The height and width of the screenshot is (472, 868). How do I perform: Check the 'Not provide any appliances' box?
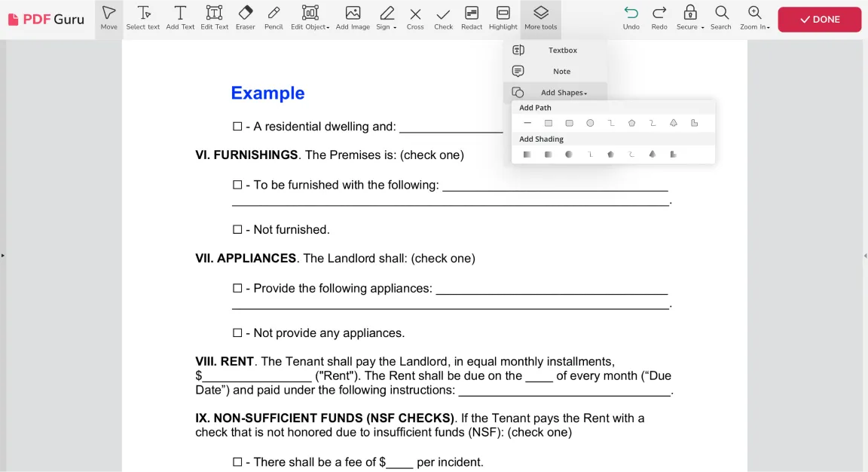point(237,333)
